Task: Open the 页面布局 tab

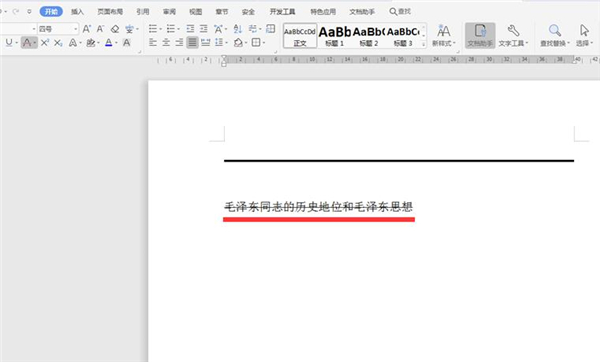Action: coord(110,12)
